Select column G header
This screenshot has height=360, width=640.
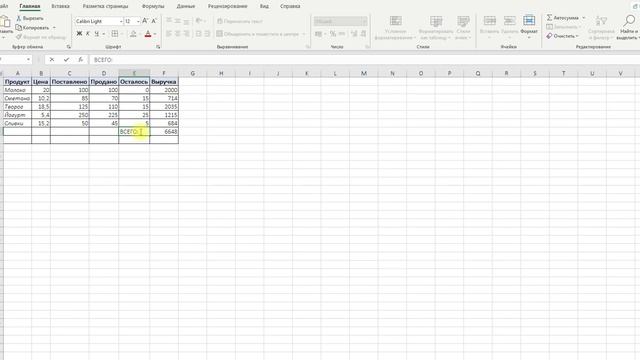coord(192,73)
